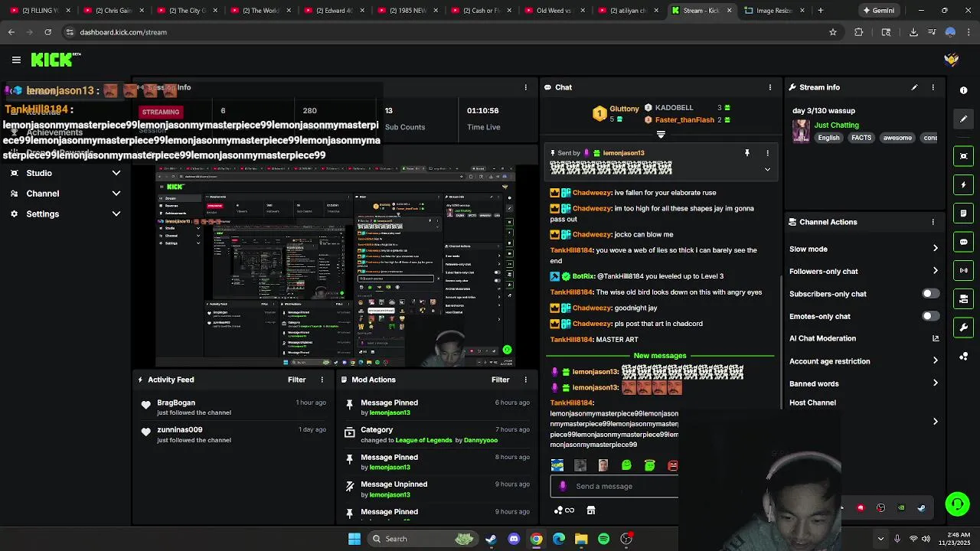Select the first emote in quick emote row
980x551 pixels.
pyautogui.click(x=557, y=465)
